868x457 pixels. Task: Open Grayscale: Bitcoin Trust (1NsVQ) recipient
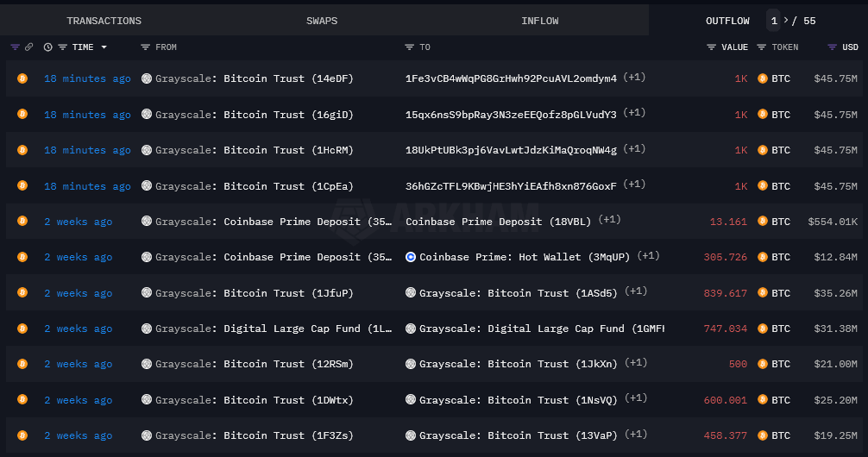click(x=519, y=400)
